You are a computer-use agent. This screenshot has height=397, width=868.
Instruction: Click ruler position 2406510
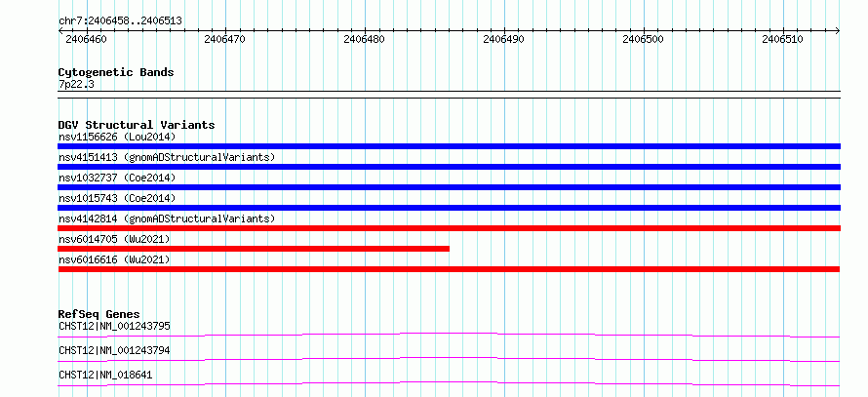pos(783,39)
